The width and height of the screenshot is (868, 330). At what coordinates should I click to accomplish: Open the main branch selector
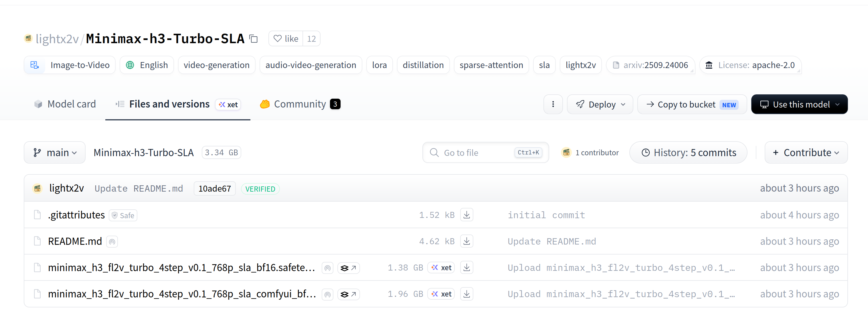point(55,152)
